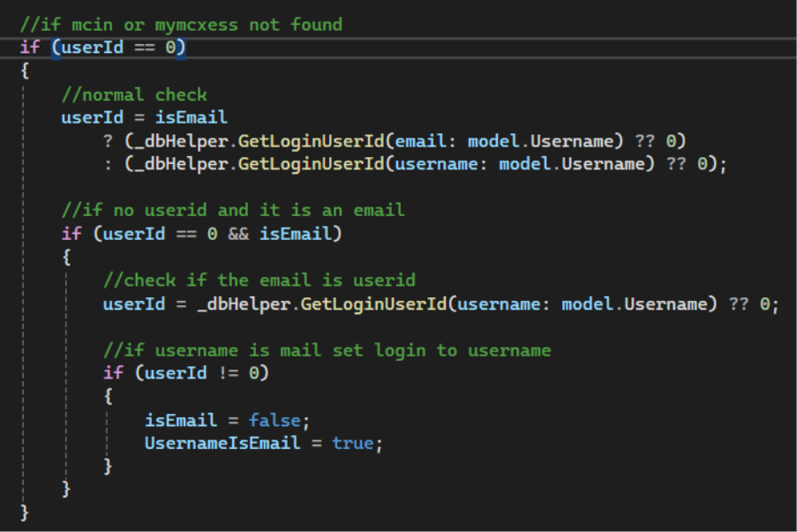This screenshot has width=797, height=532.
Task: Click the opening brace below "if (userId != 0)"
Action: coord(108,397)
